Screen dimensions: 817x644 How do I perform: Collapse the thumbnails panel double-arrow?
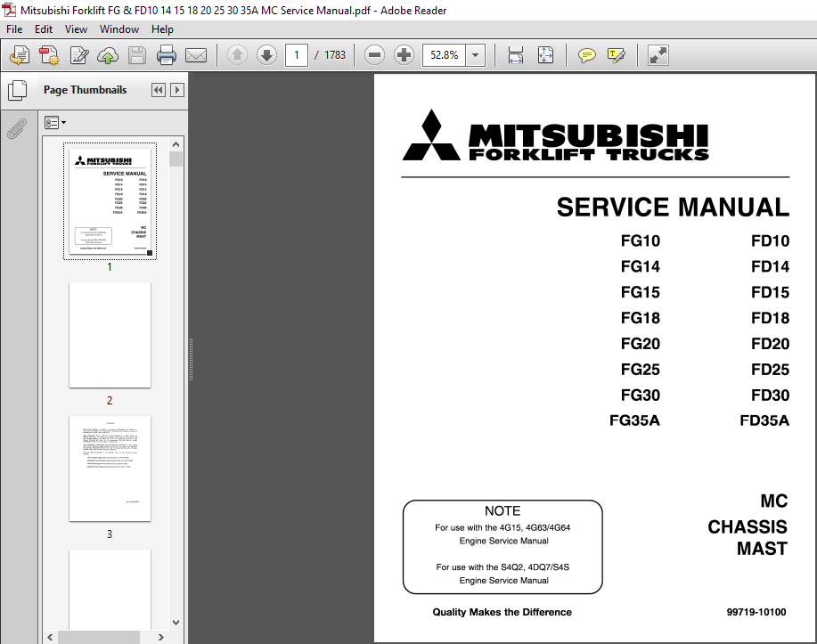coord(159,90)
